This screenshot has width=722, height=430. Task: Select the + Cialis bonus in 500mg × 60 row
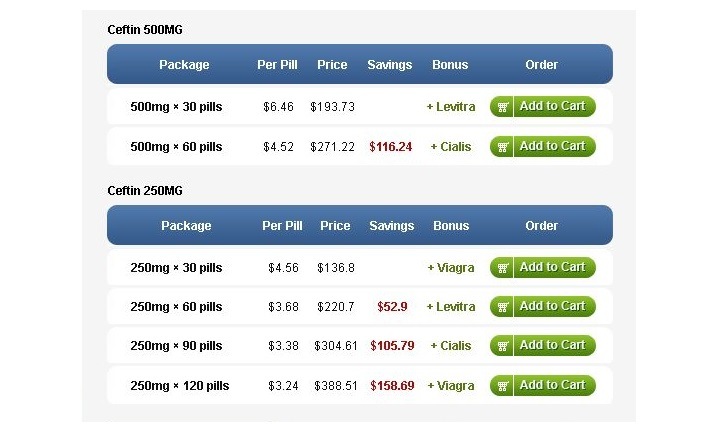pos(451,147)
